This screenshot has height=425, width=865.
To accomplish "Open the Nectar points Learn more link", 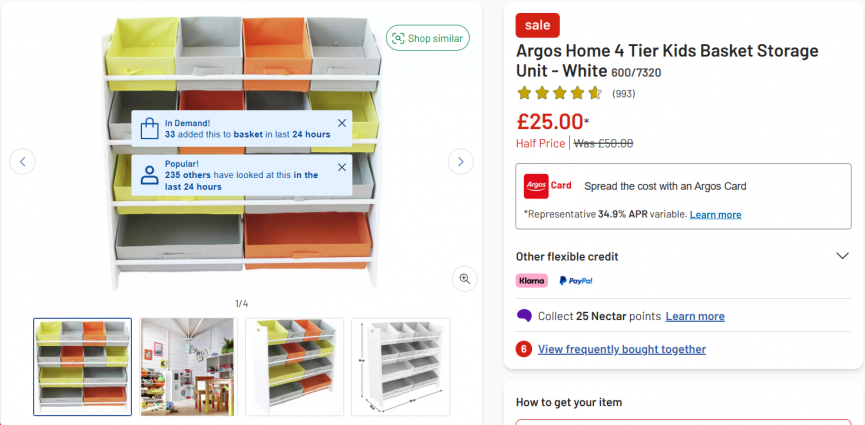I will [695, 316].
